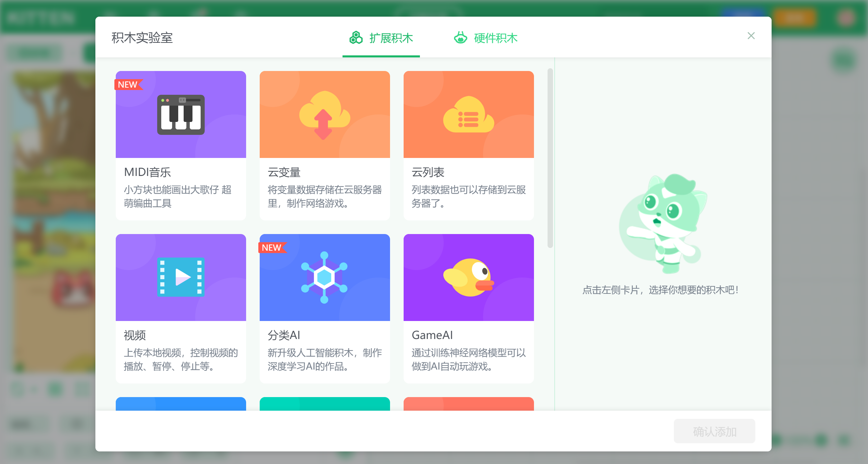Screen dimensions: 868x464
Task: Click the 云变量 card title
Action: click(x=284, y=172)
